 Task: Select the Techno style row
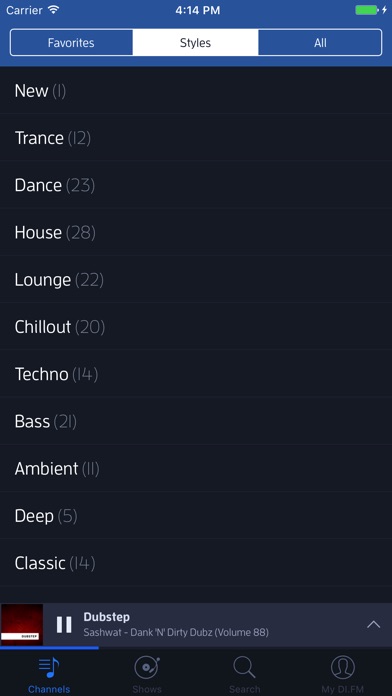[196, 374]
